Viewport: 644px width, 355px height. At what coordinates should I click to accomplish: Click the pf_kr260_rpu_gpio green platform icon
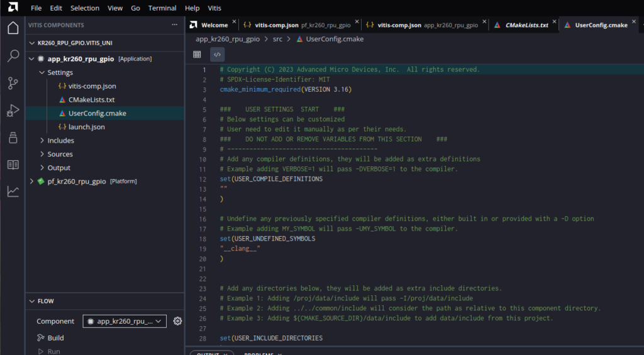[x=41, y=181]
